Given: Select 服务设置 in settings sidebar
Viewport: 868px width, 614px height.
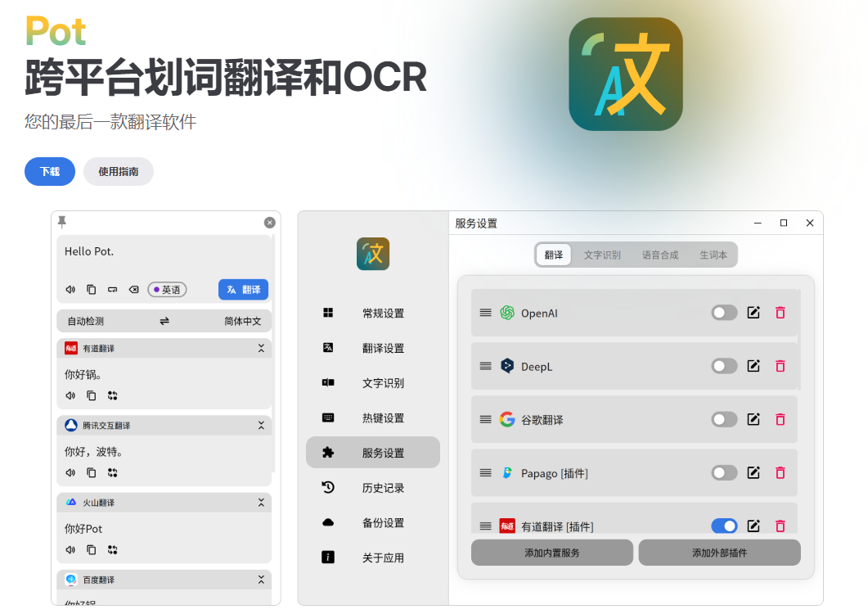Looking at the screenshot, I should point(372,452).
